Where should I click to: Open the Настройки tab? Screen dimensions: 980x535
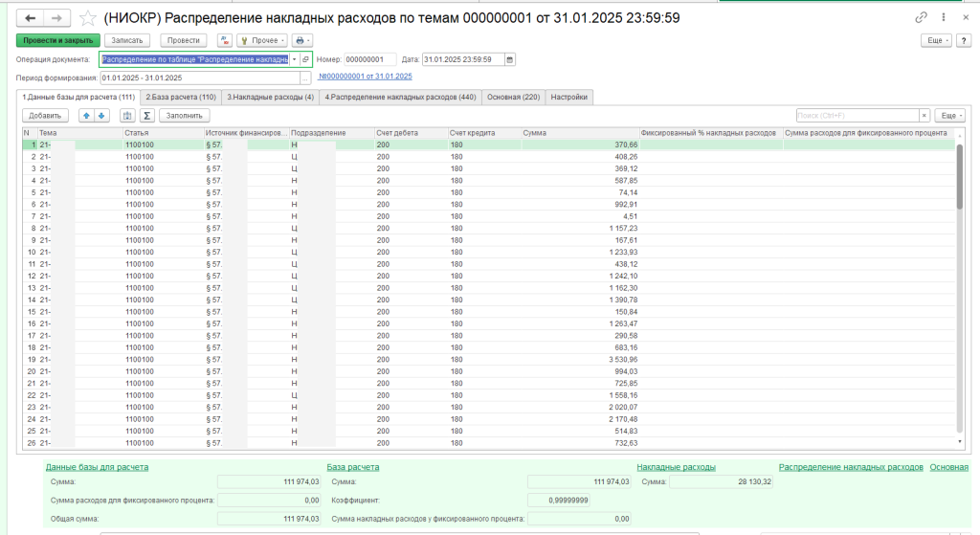(569, 97)
